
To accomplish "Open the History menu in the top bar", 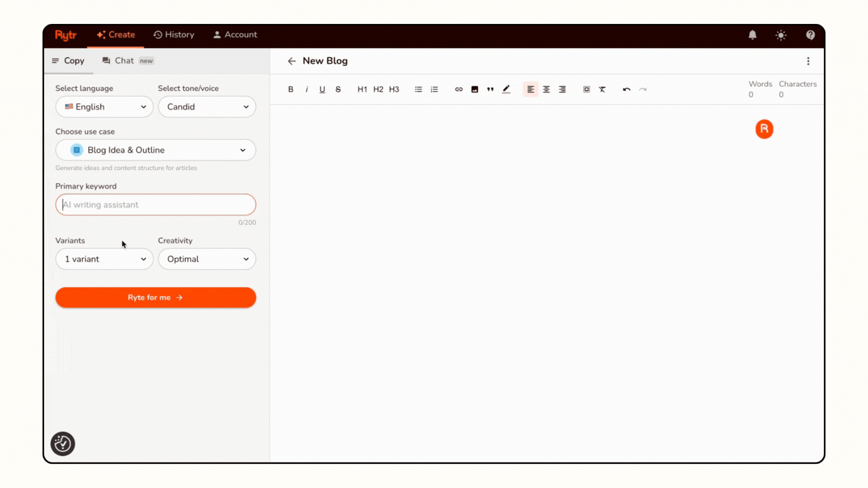I will [174, 34].
